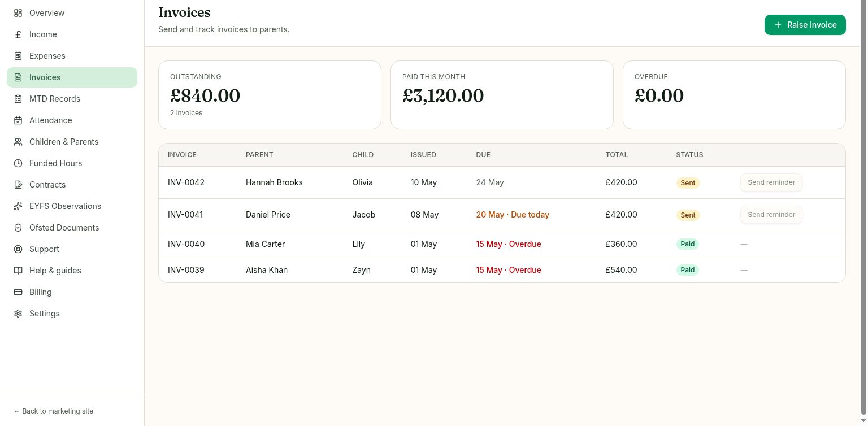Send reminder for INV-0041 Daniel Price
Image resolution: width=868 pixels, height=426 pixels.
click(x=771, y=215)
